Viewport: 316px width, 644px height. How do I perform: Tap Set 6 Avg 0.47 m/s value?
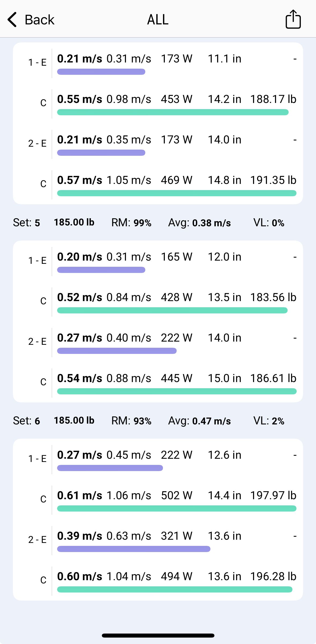(211, 421)
